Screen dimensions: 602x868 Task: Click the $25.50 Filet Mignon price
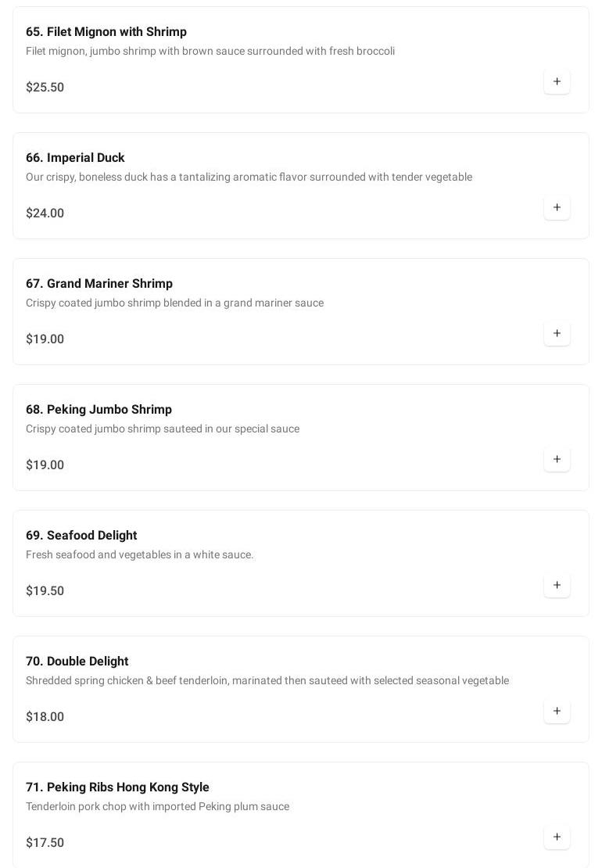(45, 88)
